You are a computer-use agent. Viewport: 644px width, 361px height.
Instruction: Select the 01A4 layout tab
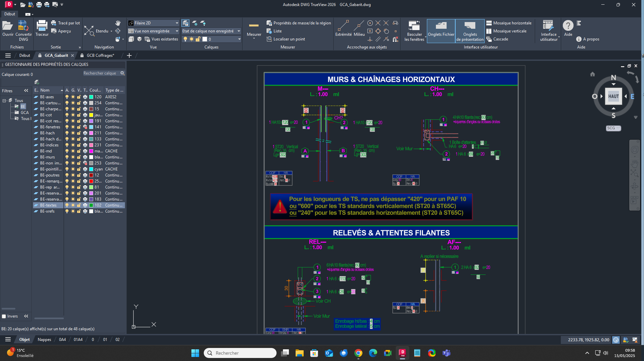pos(78,340)
